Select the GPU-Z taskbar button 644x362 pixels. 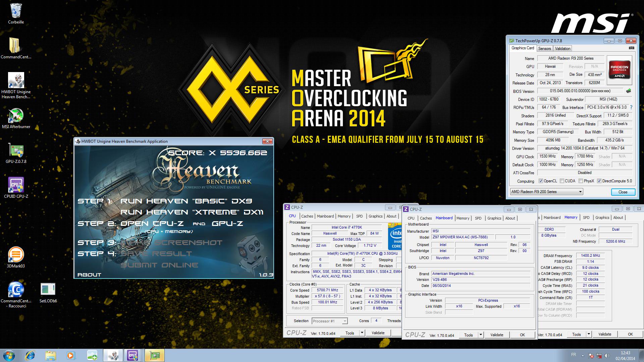(x=154, y=355)
